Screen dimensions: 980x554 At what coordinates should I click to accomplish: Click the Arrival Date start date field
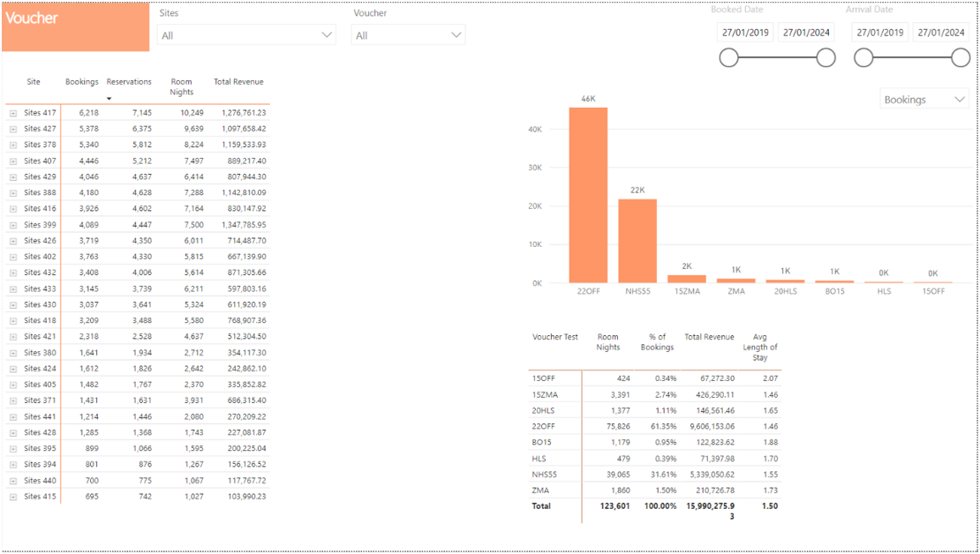point(878,33)
